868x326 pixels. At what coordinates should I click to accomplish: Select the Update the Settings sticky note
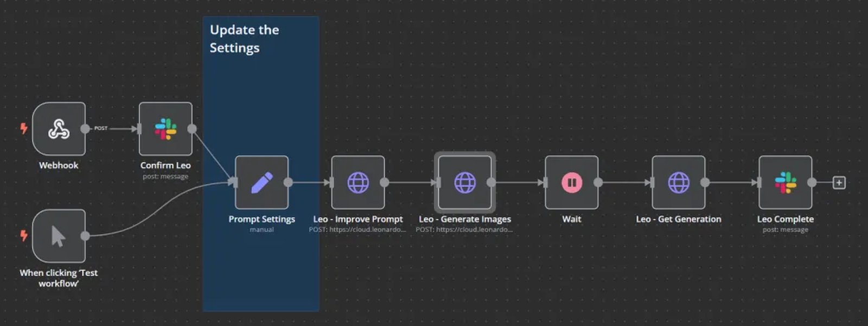[261, 164]
